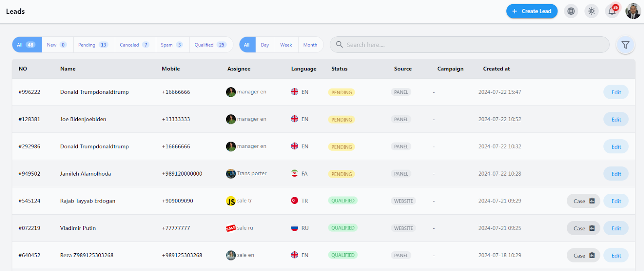Show the Qualified 25 tab
The image size is (644, 271).
(211, 45)
